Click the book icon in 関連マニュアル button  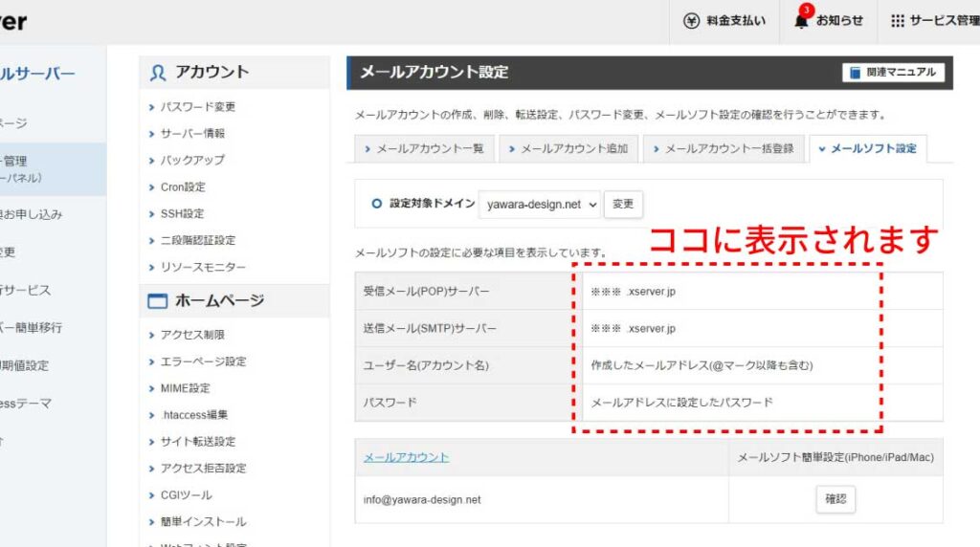(855, 73)
